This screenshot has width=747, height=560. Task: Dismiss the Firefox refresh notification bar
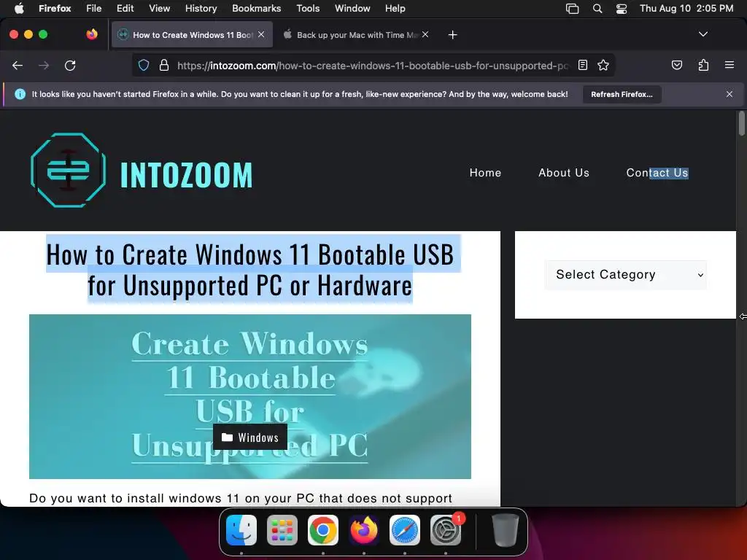pyautogui.click(x=729, y=94)
